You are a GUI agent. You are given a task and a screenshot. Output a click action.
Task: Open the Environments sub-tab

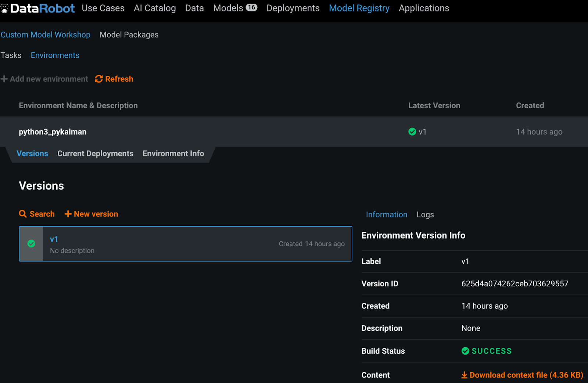[55, 55]
